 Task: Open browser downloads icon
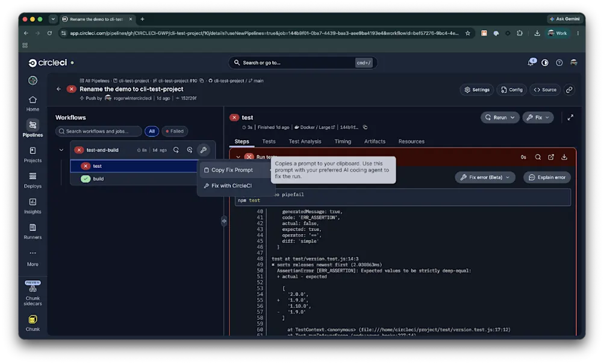(x=537, y=34)
